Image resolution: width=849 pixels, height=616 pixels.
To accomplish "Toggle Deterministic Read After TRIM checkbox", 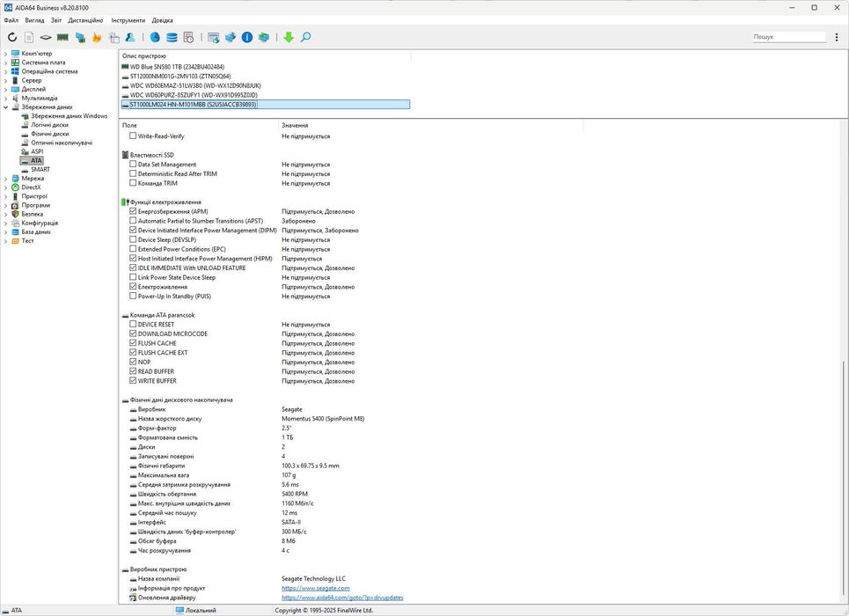I will coord(133,173).
